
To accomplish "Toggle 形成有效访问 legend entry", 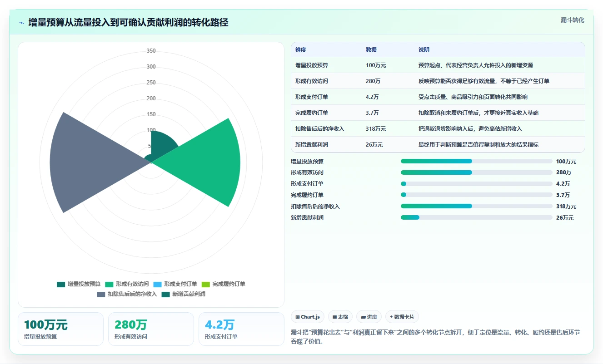I will coord(127,284).
